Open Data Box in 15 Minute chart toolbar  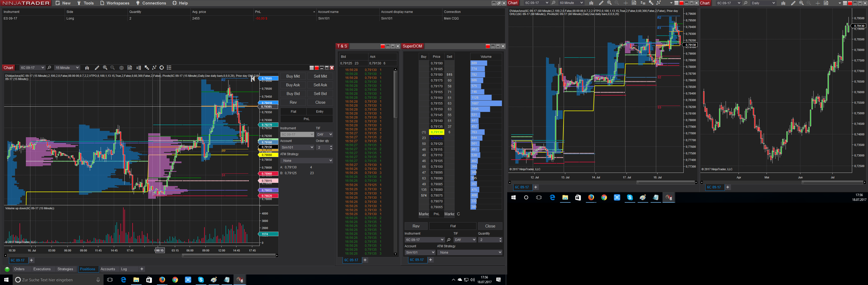coord(130,68)
